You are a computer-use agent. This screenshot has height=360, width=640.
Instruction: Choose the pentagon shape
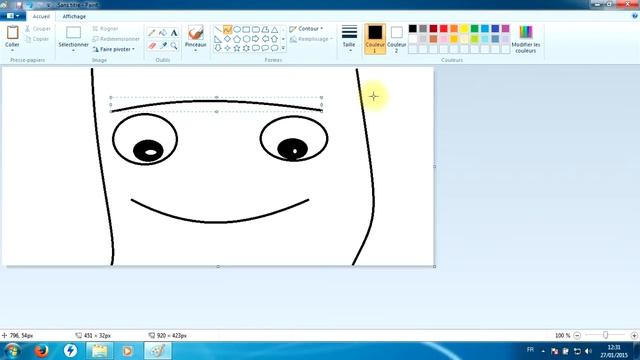point(237,39)
